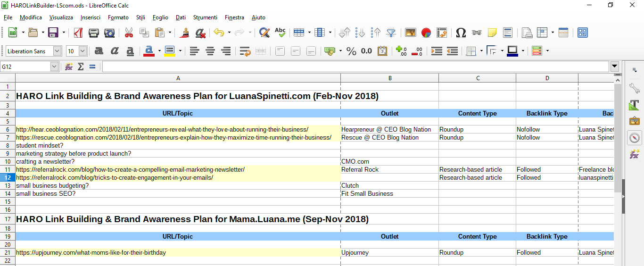Image resolution: width=644 pixels, height=266 pixels.
Task: Click the Sum sigma icon
Action: (81, 66)
